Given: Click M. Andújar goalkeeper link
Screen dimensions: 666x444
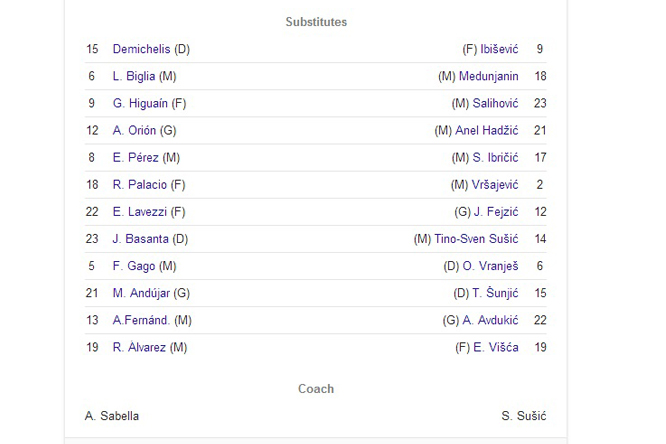Looking at the screenshot, I should (x=141, y=294).
